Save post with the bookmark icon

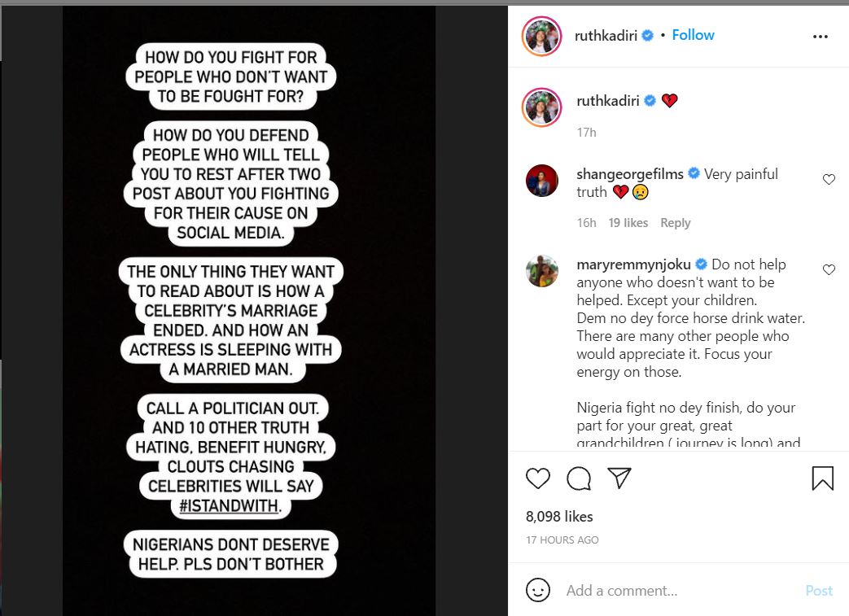coord(822,478)
